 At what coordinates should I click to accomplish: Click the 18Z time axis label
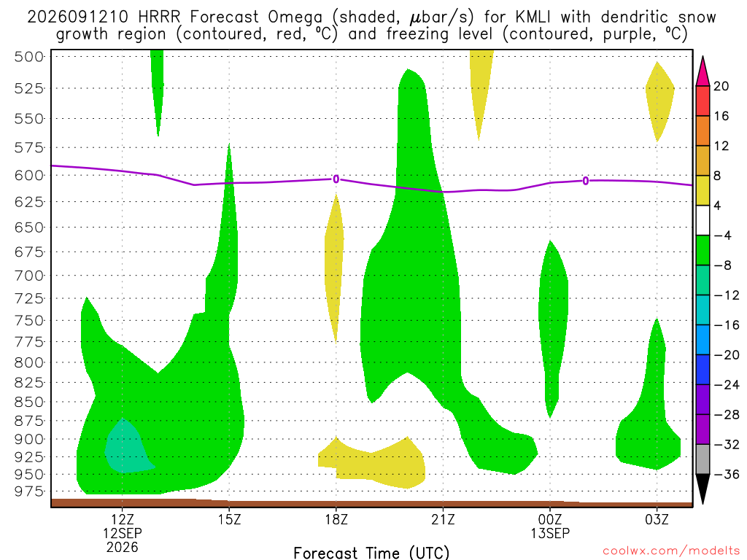click(336, 519)
